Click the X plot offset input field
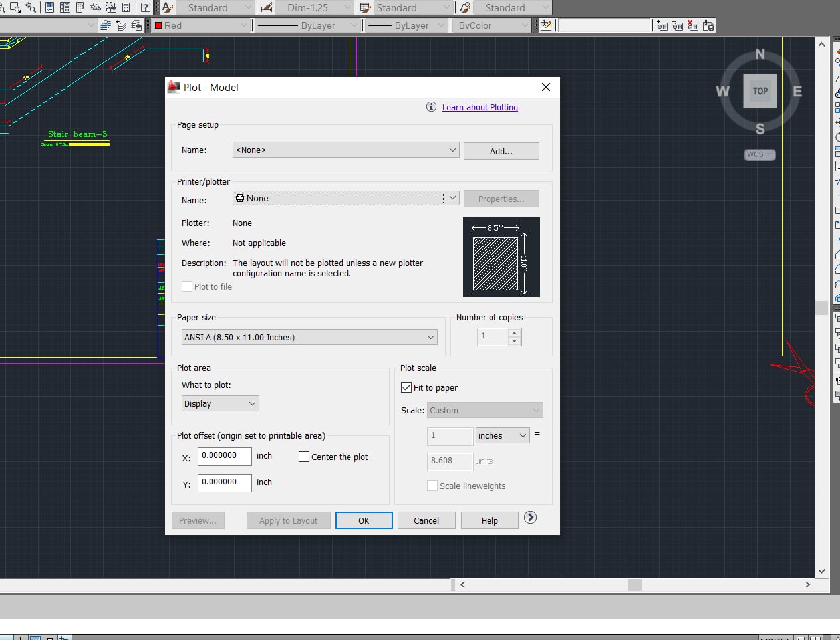This screenshot has width=840, height=640. click(x=224, y=456)
